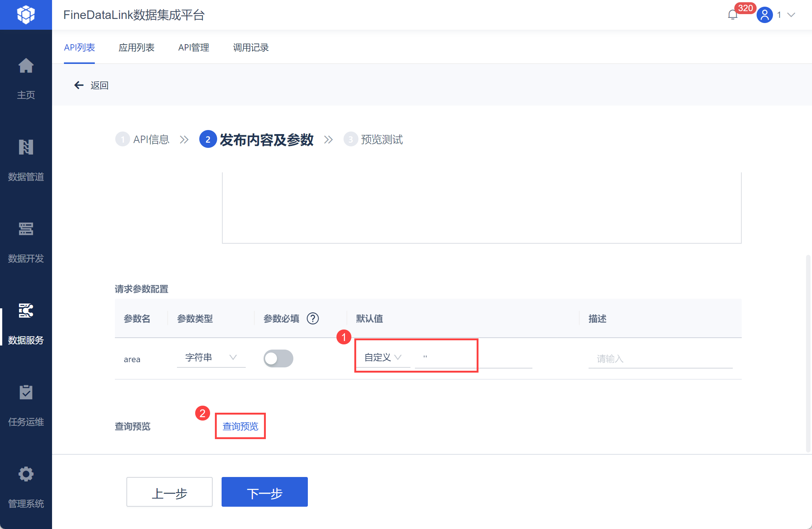The image size is (812, 529).
Task: Select the 数据服务 data service icon
Action: point(26,311)
